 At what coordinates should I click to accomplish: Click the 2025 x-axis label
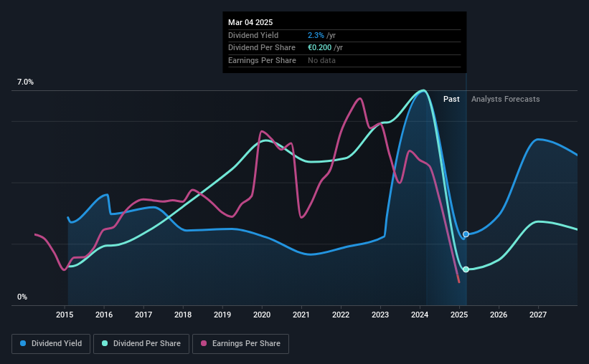click(459, 315)
